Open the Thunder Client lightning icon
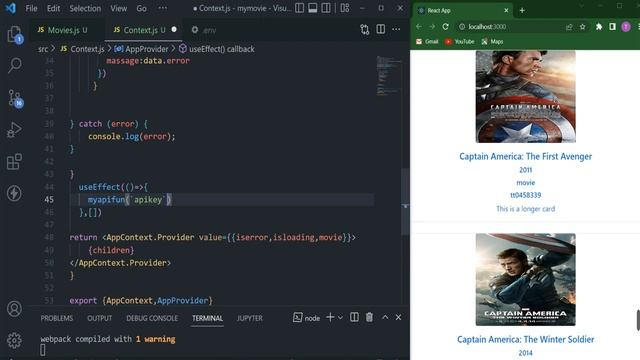Image resolution: width=640 pixels, height=360 pixels. (x=14, y=193)
